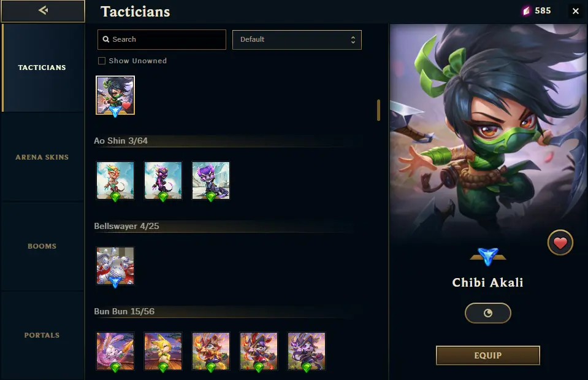Image resolution: width=588 pixels, height=380 pixels.
Task: Focus the Search input field
Action: click(162, 39)
